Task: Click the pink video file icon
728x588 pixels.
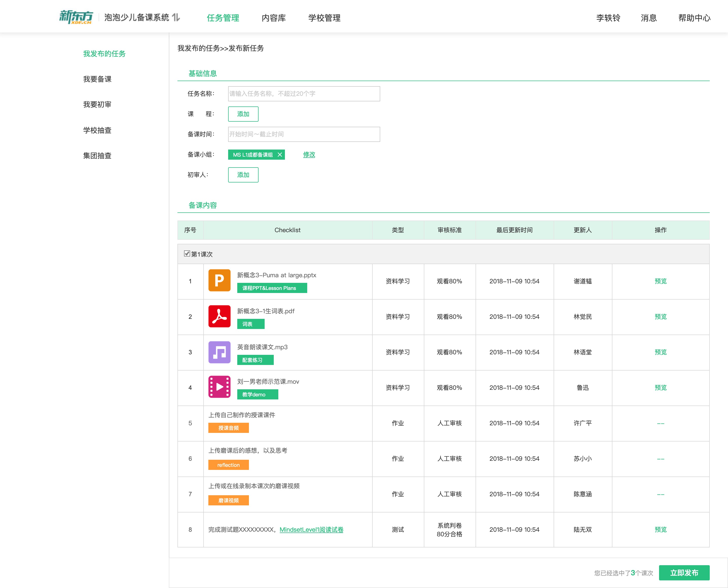Action: pos(219,387)
